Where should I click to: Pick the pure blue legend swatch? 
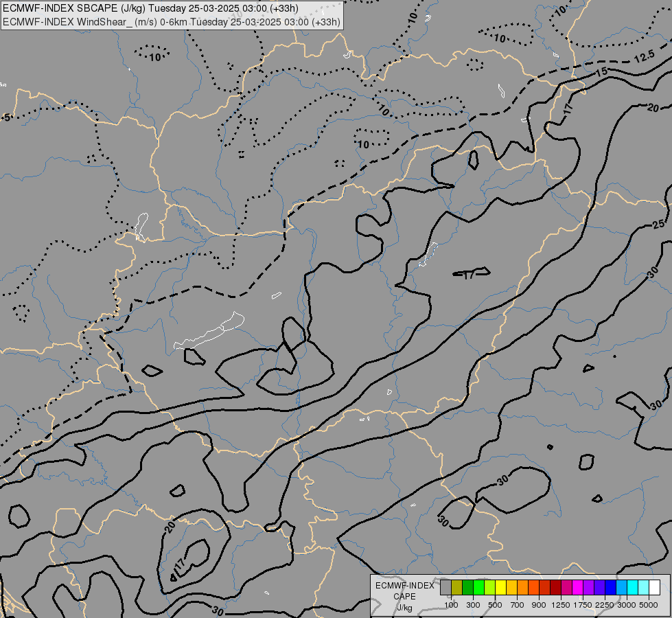610,588
